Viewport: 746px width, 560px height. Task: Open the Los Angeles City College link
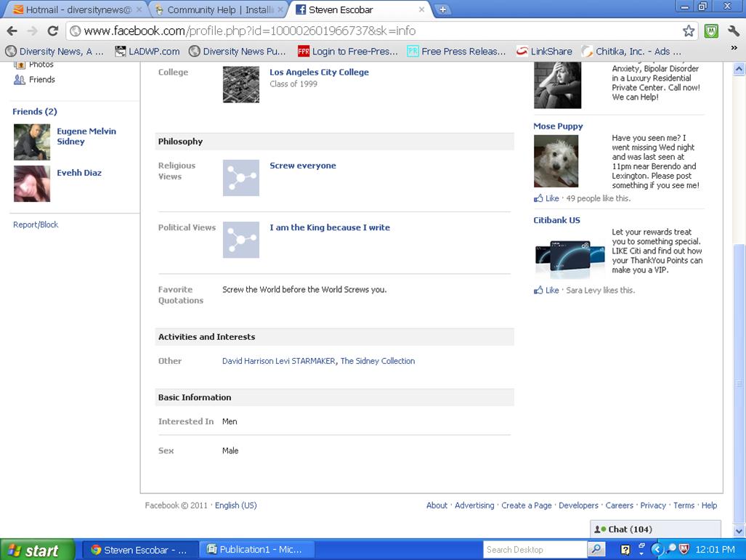(x=318, y=72)
